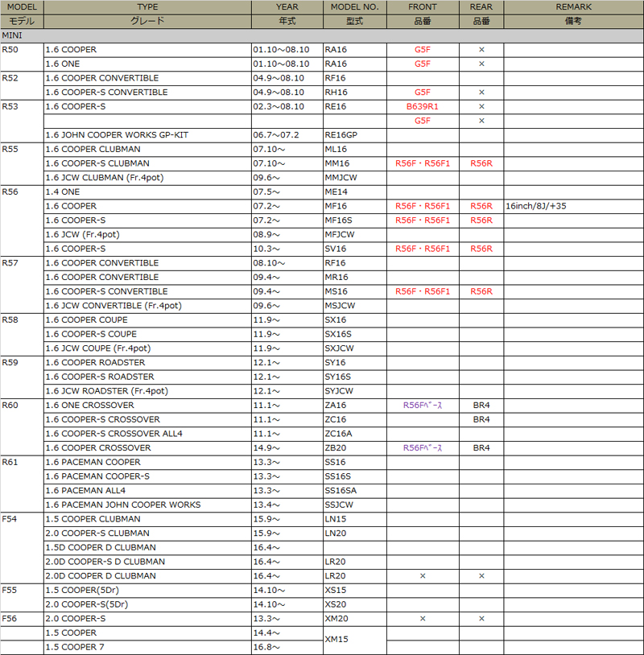Select the R57 model cell
Viewport: 644px width, 655px height.
[22, 285]
